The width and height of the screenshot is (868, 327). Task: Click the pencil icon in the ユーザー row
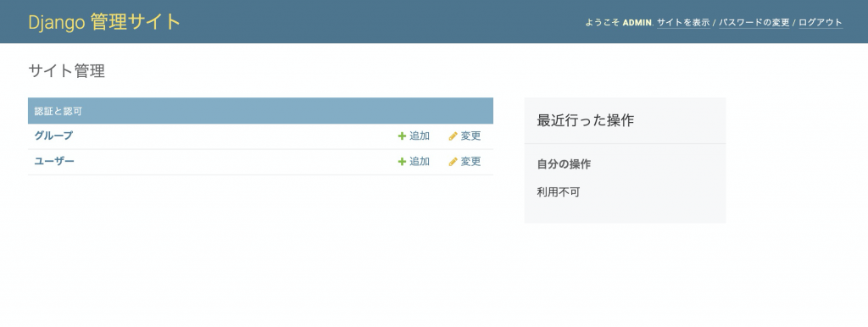[453, 162]
